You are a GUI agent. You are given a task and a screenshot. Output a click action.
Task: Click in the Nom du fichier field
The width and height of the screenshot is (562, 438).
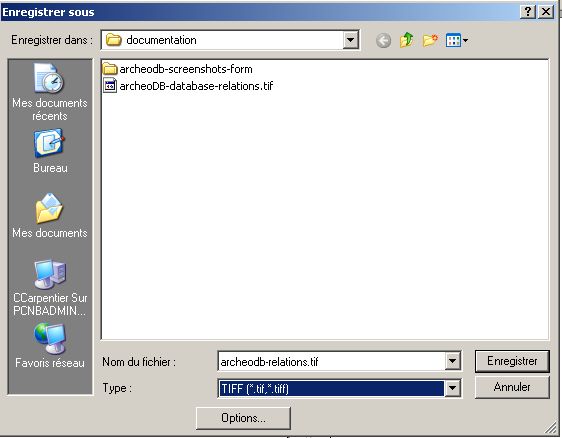(x=332, y=361)
